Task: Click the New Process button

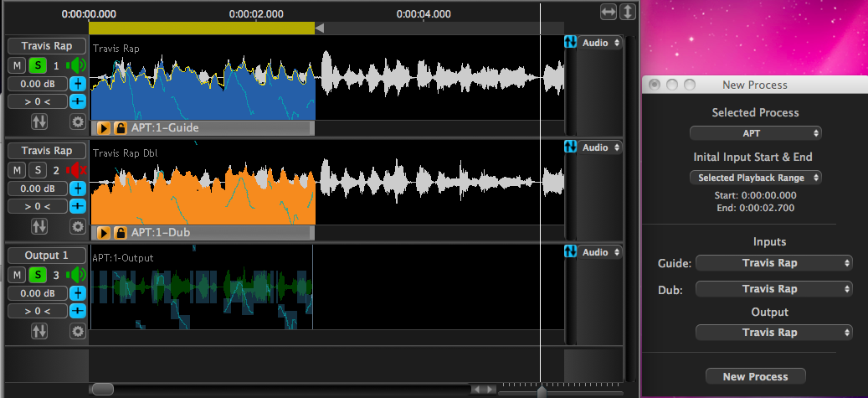Action: pos(755,376)
